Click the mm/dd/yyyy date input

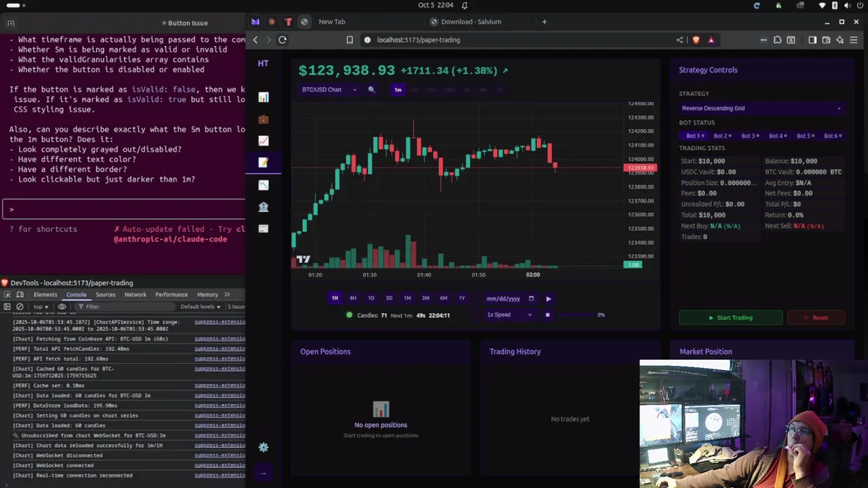coord(510,298)
